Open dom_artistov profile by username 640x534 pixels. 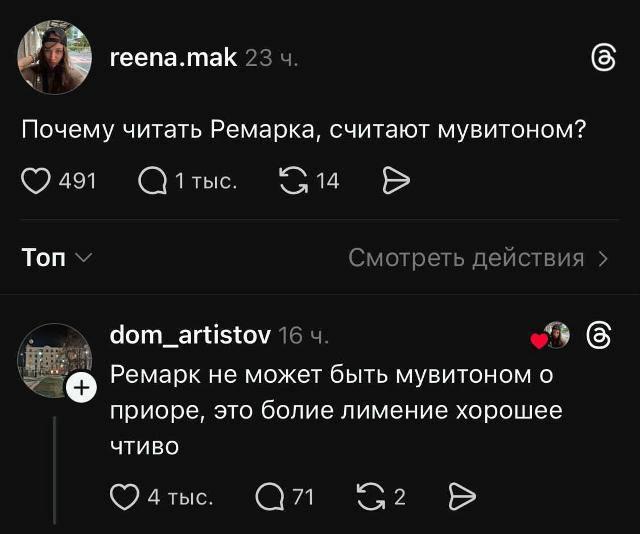[x=189, y=336]
